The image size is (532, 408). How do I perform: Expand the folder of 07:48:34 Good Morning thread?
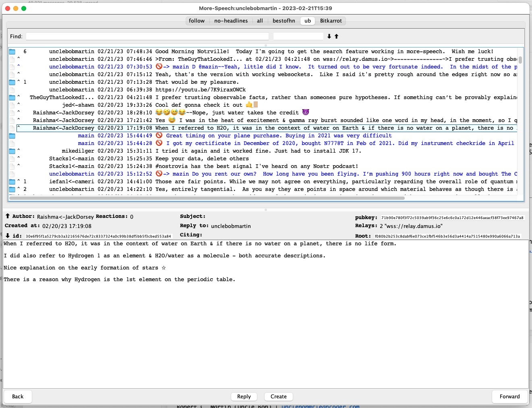point(12,52)
